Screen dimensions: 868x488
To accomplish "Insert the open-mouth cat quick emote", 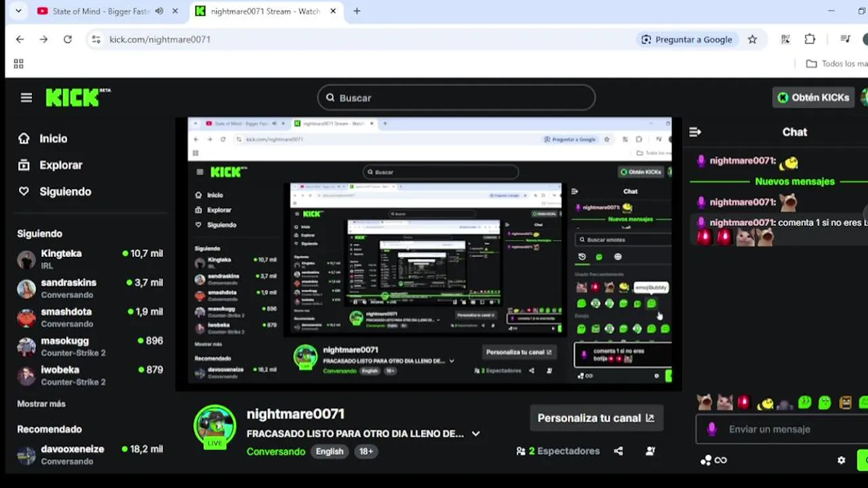I will point(705,403).
